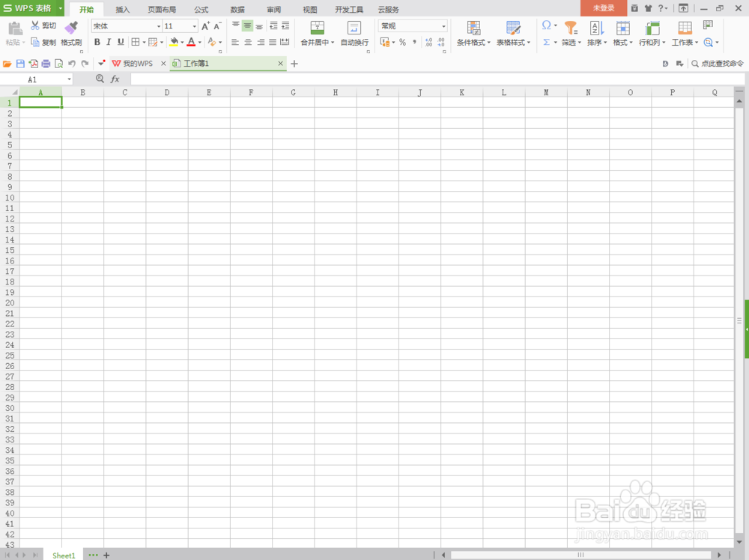Click the AutoSum sigma icon

click(x=547, y=42)
